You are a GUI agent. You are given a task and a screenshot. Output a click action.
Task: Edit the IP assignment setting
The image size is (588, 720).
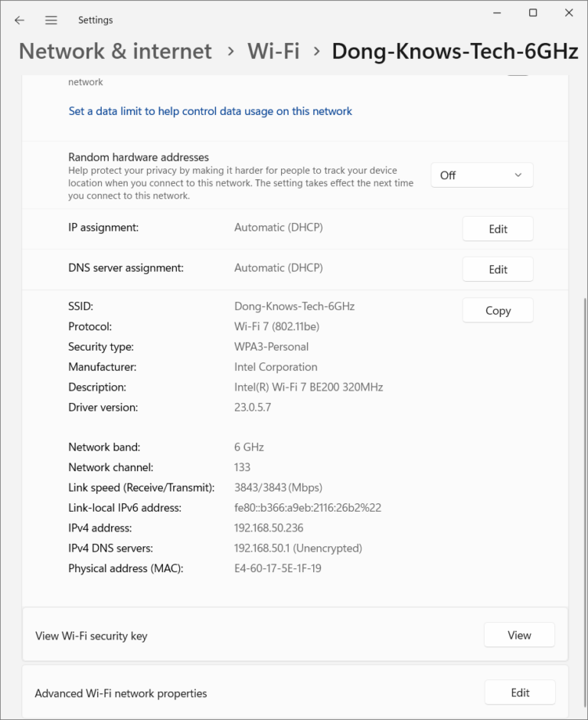pos(498,229)
